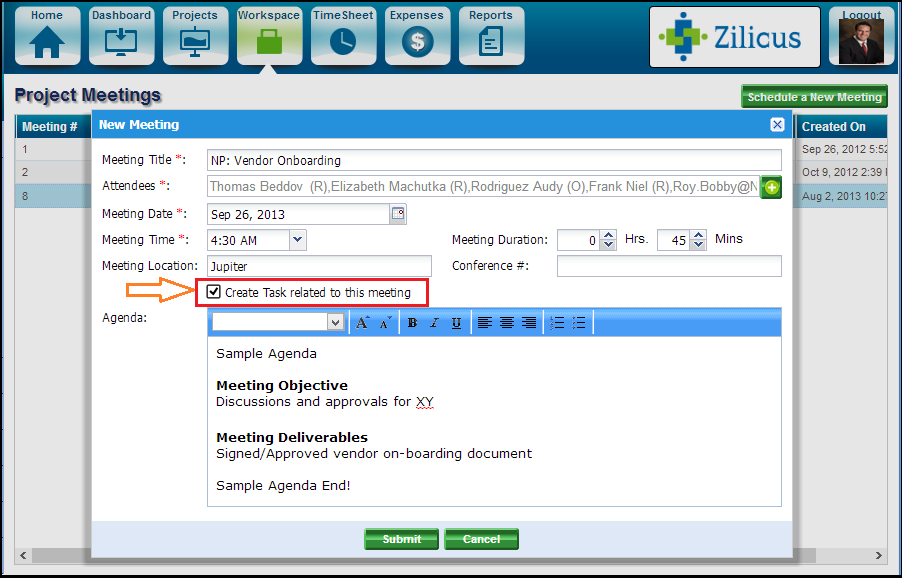Toggle bold formatting in agenda editor

412,322
